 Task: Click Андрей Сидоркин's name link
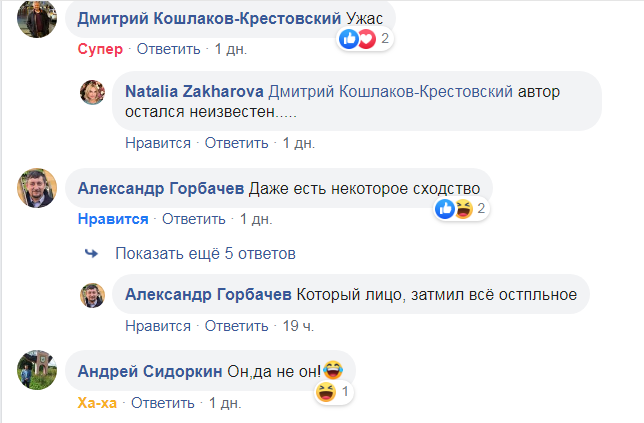tap(150, 371)
